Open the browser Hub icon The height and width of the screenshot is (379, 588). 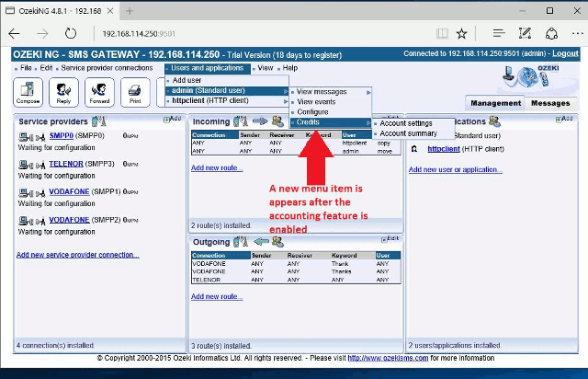(x=499, y=34)
